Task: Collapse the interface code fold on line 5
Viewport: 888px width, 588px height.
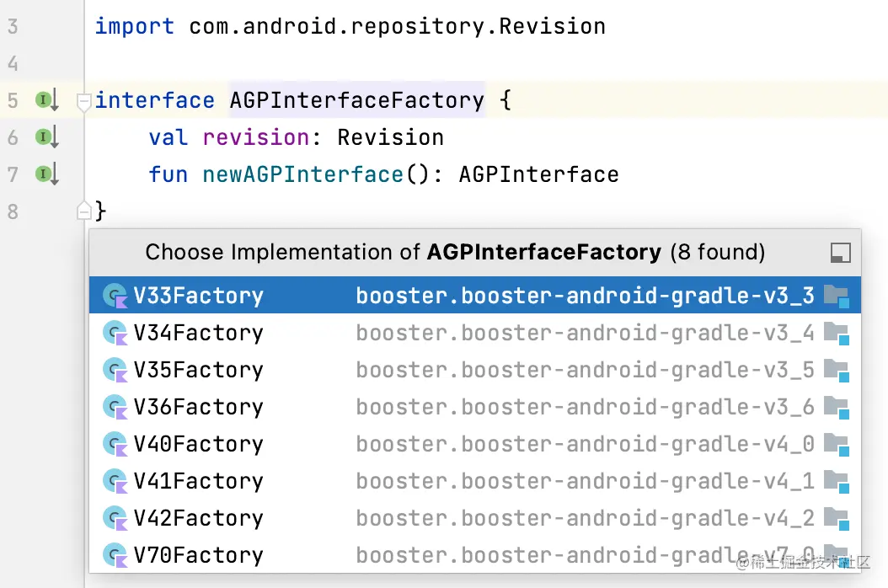Action: click(x=83, y=102)
